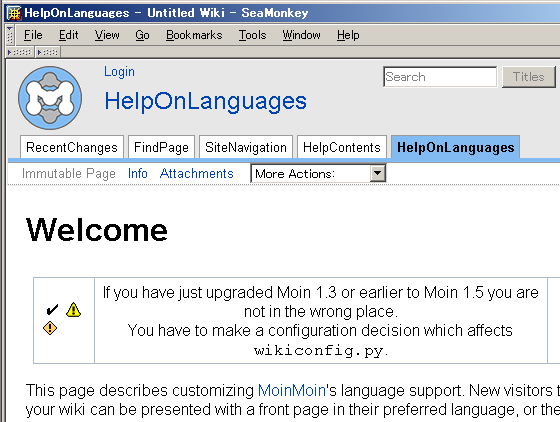Click the black checkmark icon
This screenshot has width=560, height=422.
[x=52, y=310]
